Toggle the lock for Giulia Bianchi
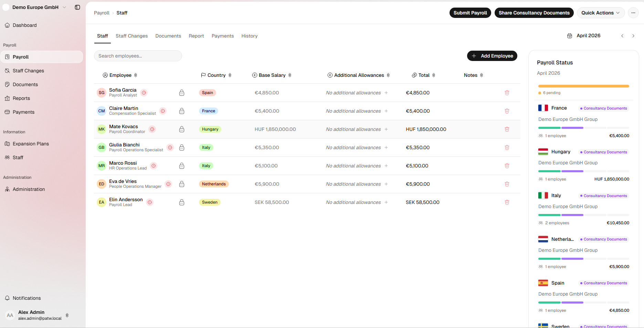Viewport: 644px width, 328px height. (x=182, y=147)
